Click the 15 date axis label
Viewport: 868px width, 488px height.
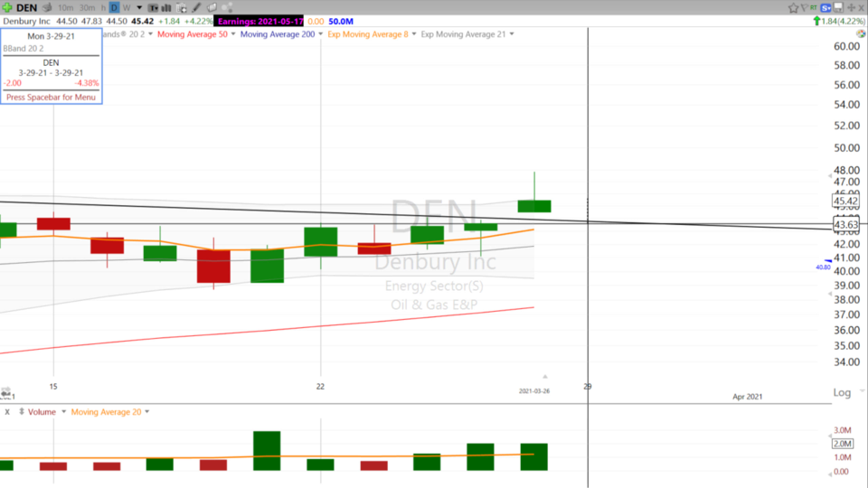click(x=53, y=387)
